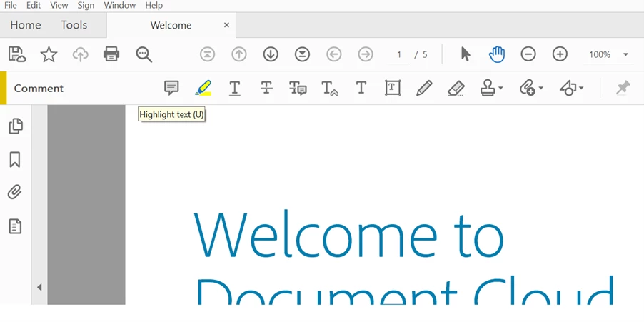The width and height of the screenshot is (644, 322).
Task: Switch to the Home tab
Action: pyautogui.click(x=26, y=25)
